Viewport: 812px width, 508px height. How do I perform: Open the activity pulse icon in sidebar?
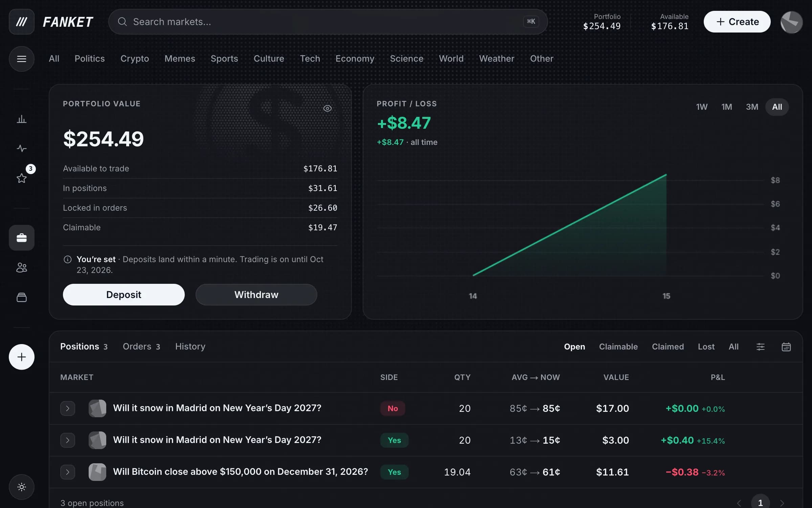[22, 148]
